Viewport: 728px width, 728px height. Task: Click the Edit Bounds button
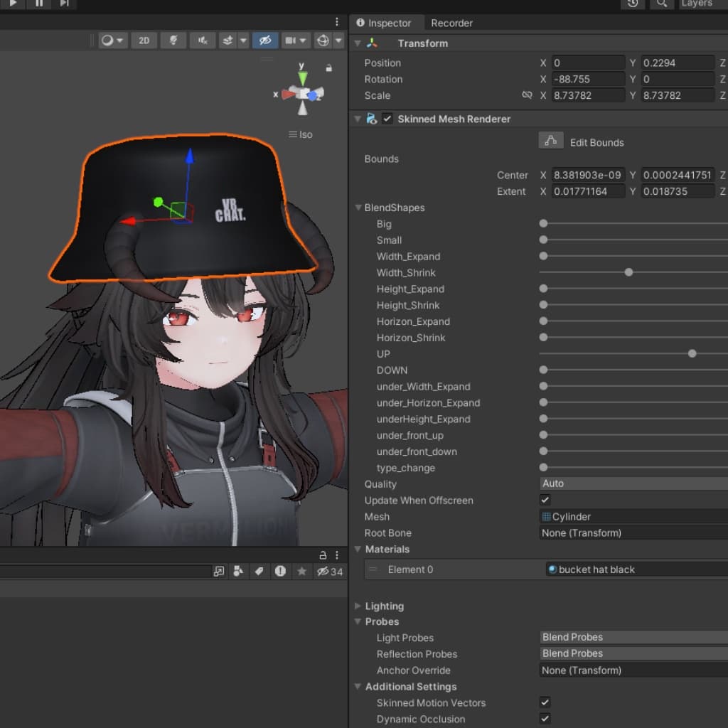[551, 140]
